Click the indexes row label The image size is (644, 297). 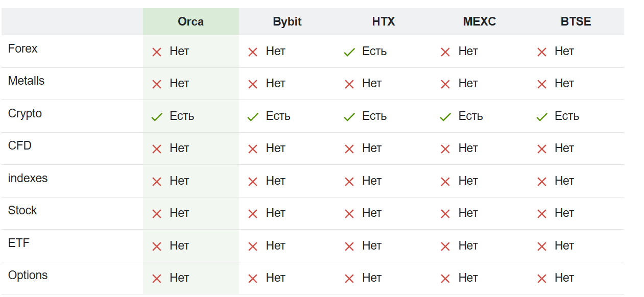click(x=28, y=178)
